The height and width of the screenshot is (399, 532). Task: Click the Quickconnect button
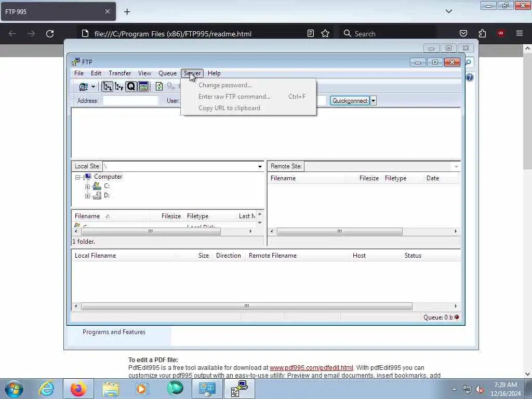pyautogui.click(x=350, y=101)
